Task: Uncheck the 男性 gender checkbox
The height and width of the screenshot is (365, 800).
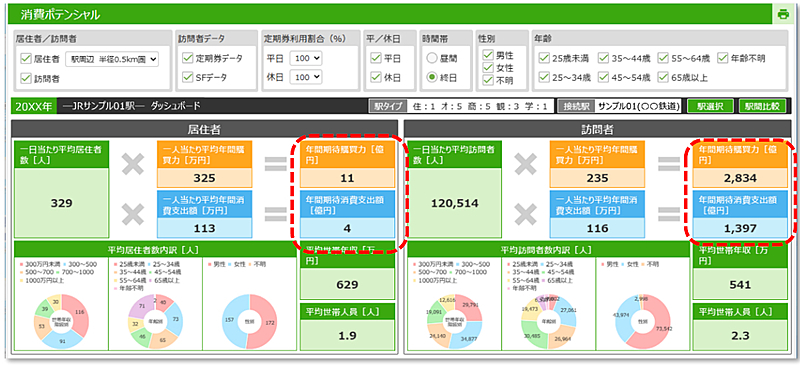Action: click(x=488, y=55)
